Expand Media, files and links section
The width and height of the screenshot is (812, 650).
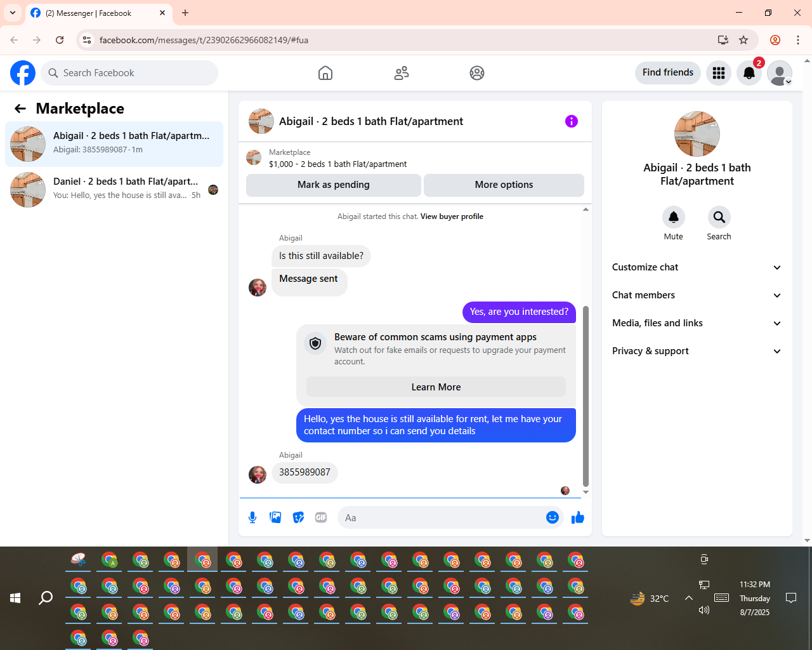point(697,323)
